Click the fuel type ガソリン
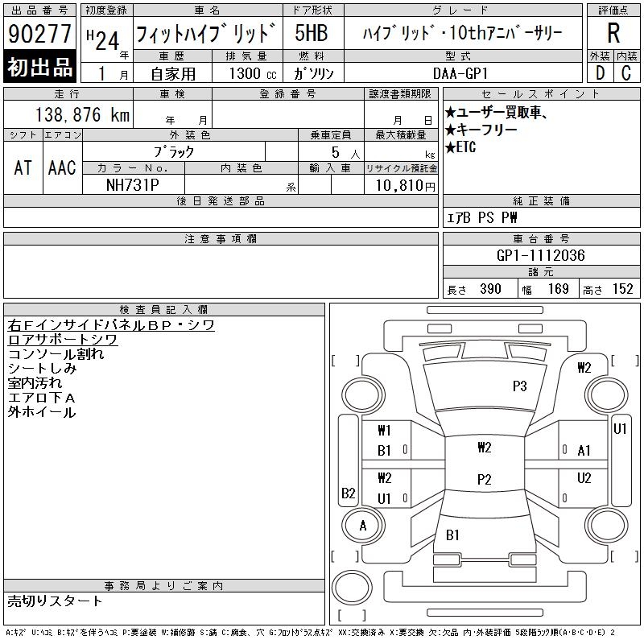This screenshot has height=644, width=644. [313, 74]
